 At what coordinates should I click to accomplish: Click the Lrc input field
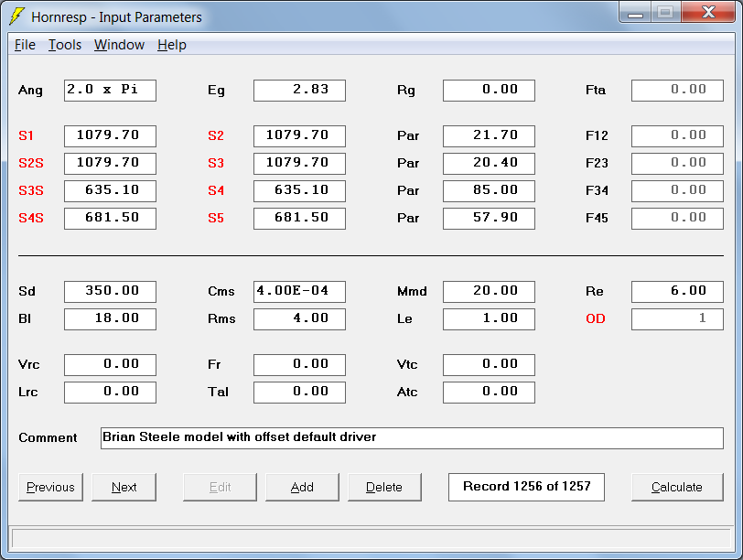(x=110, y=393)
